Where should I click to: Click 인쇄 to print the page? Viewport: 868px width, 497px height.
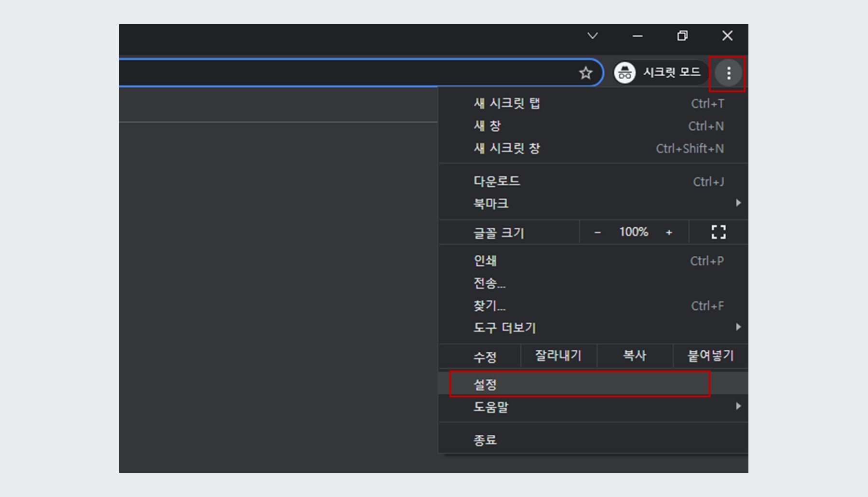click(x=486, y=260)
